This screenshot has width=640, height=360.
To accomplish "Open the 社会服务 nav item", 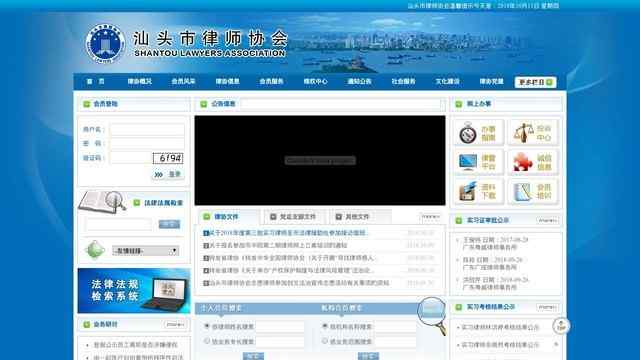I will click(403, 82).
